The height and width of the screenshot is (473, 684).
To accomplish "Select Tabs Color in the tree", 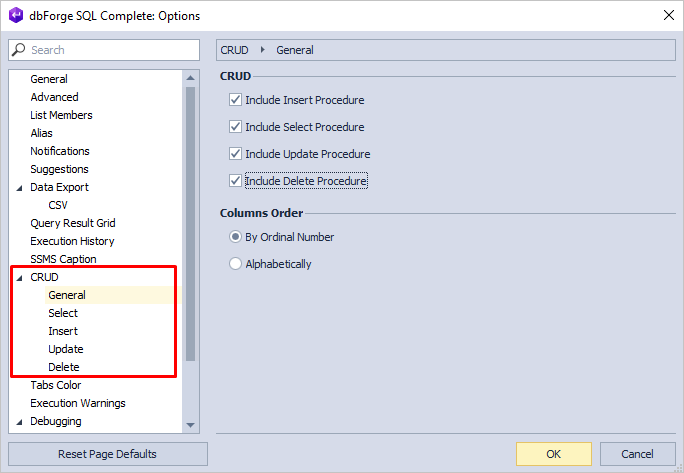I will coord(56,385).
